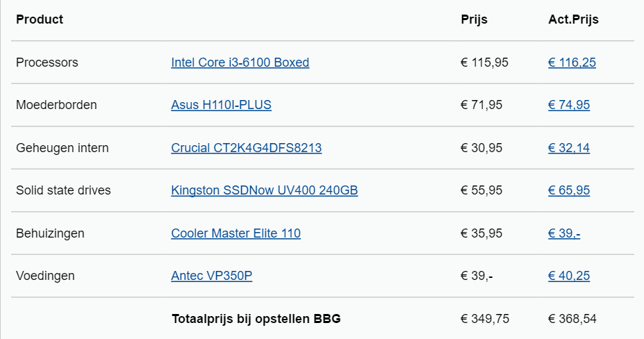Click the total current price € 368,54
Viewport: 644px width, 339px height.
(572, 319)
